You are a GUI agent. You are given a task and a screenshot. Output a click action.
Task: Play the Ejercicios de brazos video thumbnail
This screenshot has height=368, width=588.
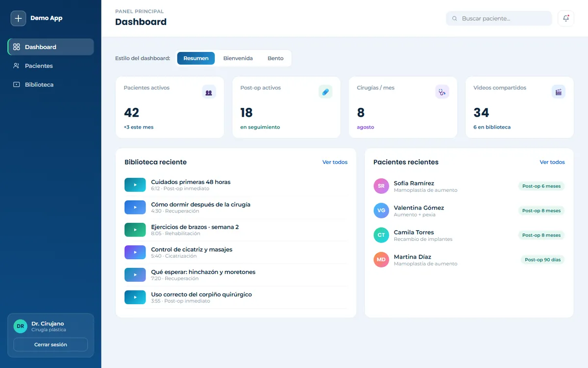coord(135,230)
